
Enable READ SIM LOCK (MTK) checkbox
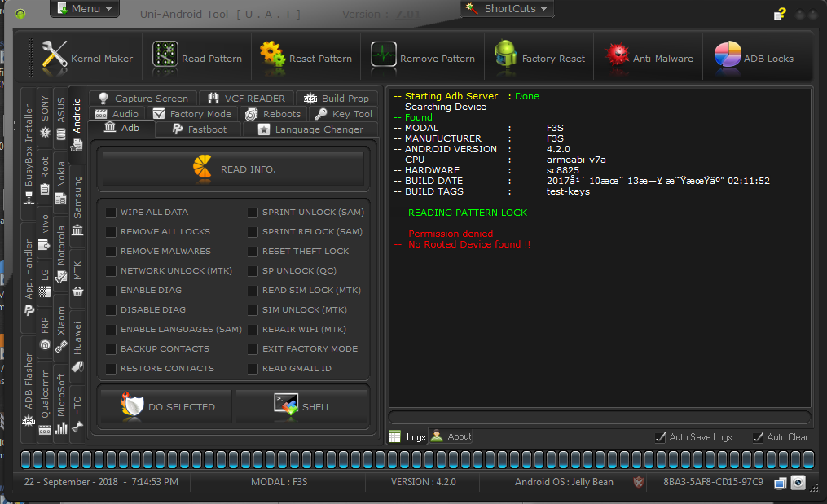point(253,290)
